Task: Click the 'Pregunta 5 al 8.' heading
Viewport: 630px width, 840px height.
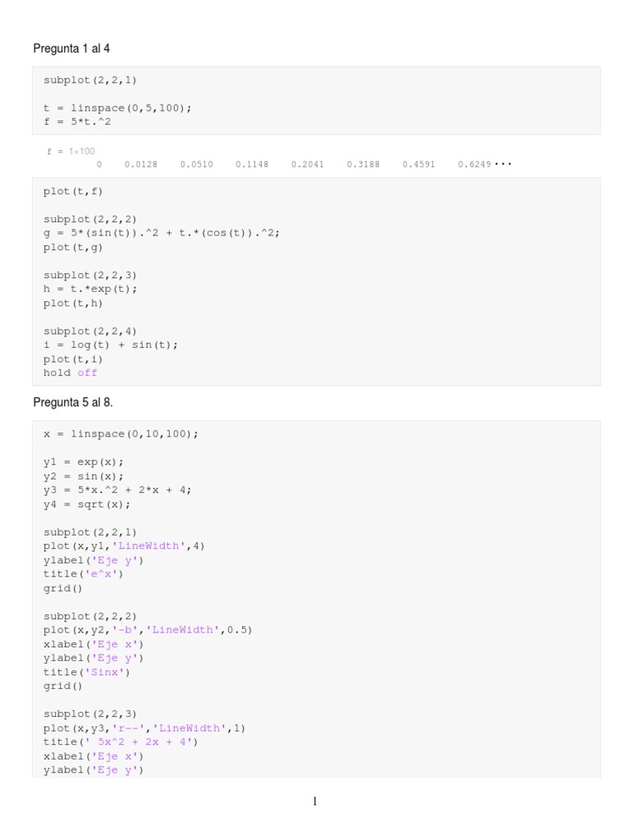Action: click(73, 402)
